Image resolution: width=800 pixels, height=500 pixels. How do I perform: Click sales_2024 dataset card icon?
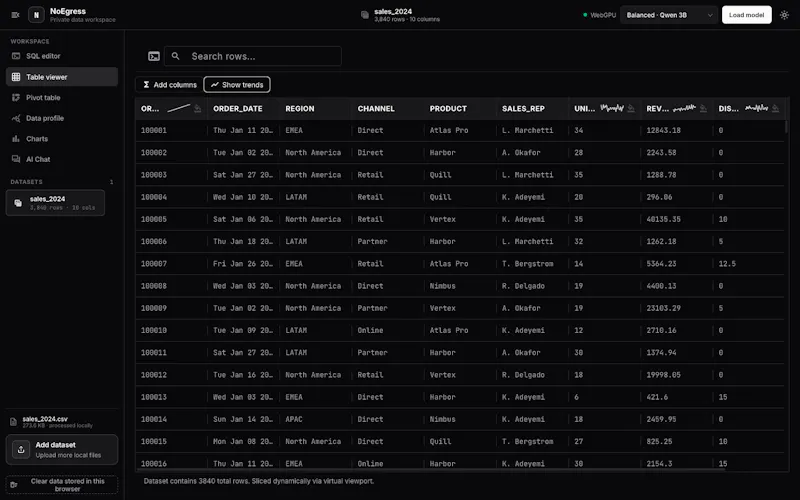click(x=18, y=203)
